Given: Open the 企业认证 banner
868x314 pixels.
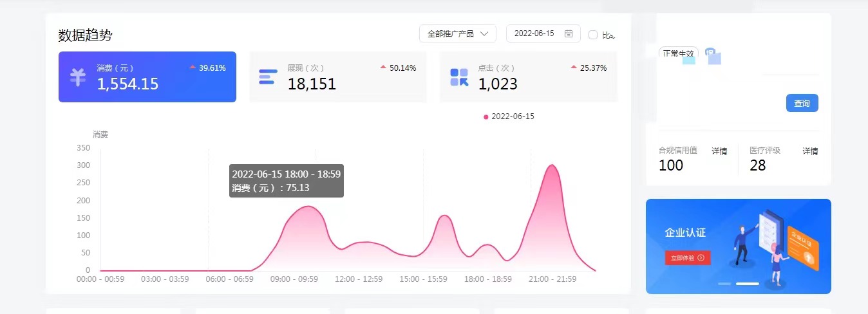Looking at the screenshot, I should tap(739, 246).
